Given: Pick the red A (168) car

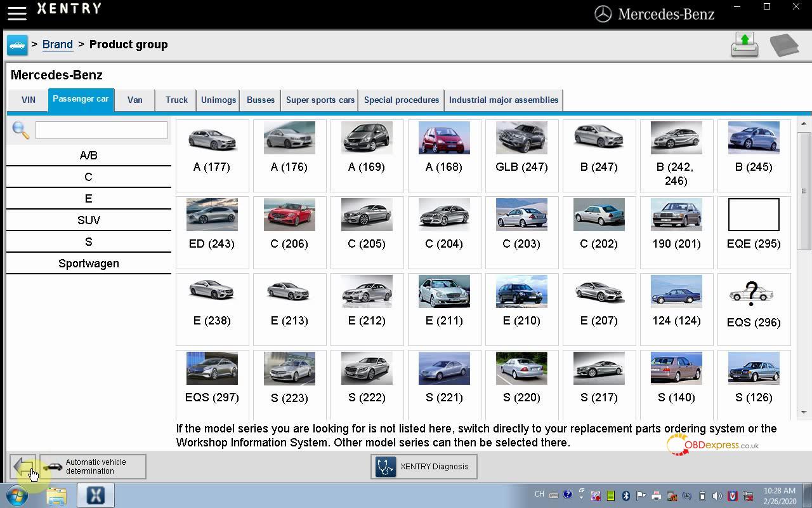Looking at the screenshot, I should click(444, 156).
